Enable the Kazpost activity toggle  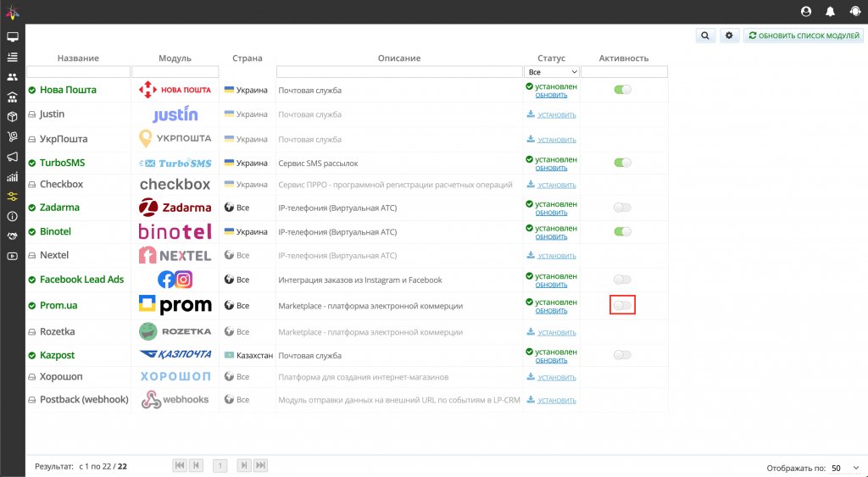623,355
